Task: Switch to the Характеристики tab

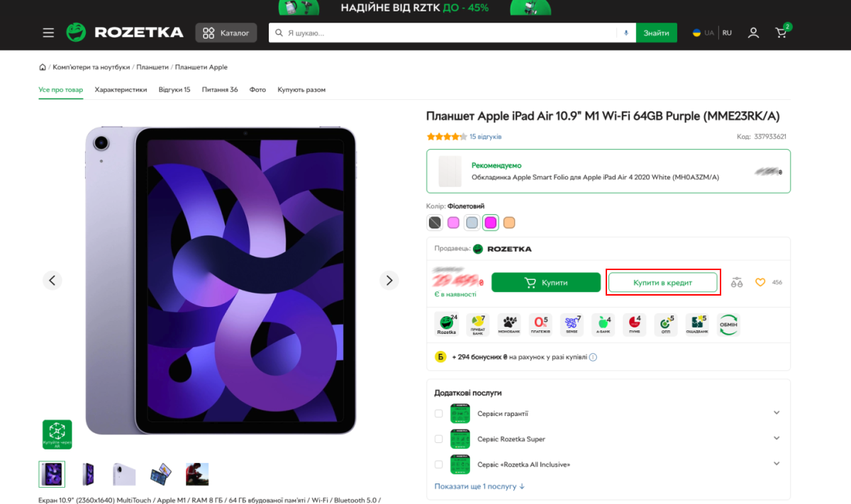Action: 121,90
